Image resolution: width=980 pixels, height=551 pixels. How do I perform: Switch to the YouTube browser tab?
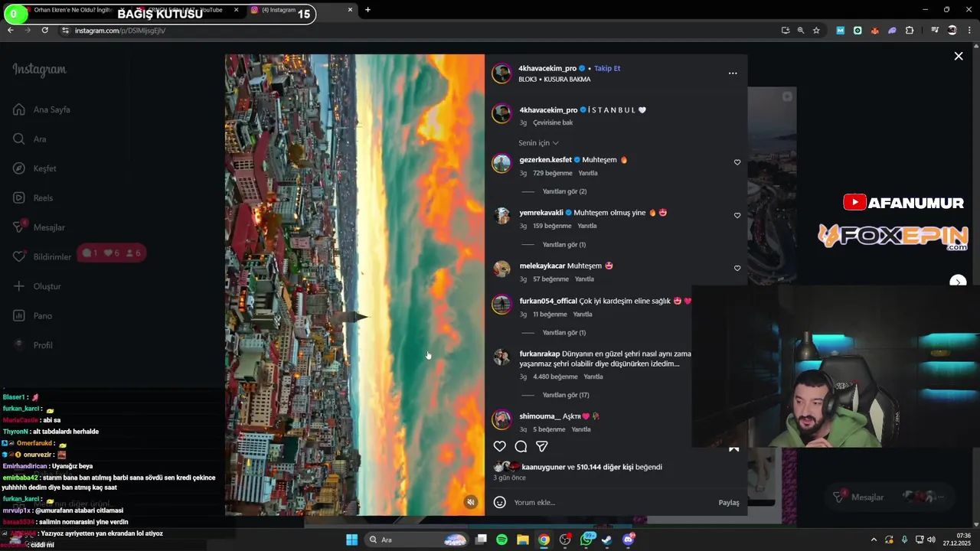point(188,10)
